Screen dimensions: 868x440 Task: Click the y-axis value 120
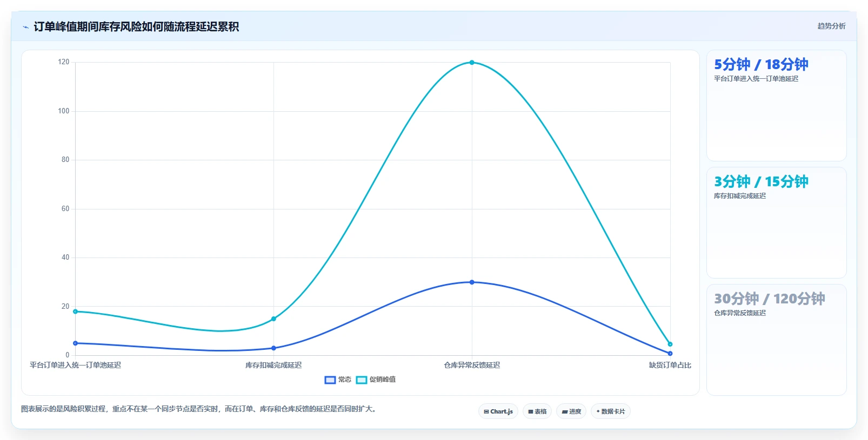[x=64, y=62]
